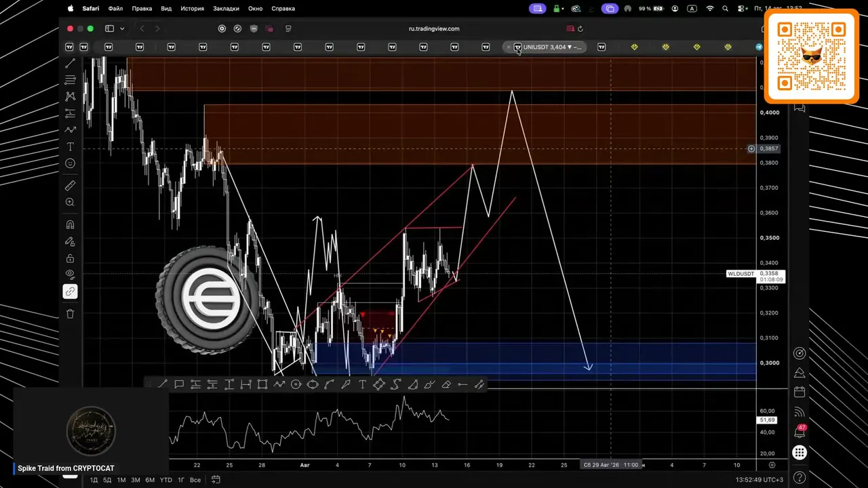868x488 pixels.
Task: Set chart range to 1М
Action: [121, 480]
